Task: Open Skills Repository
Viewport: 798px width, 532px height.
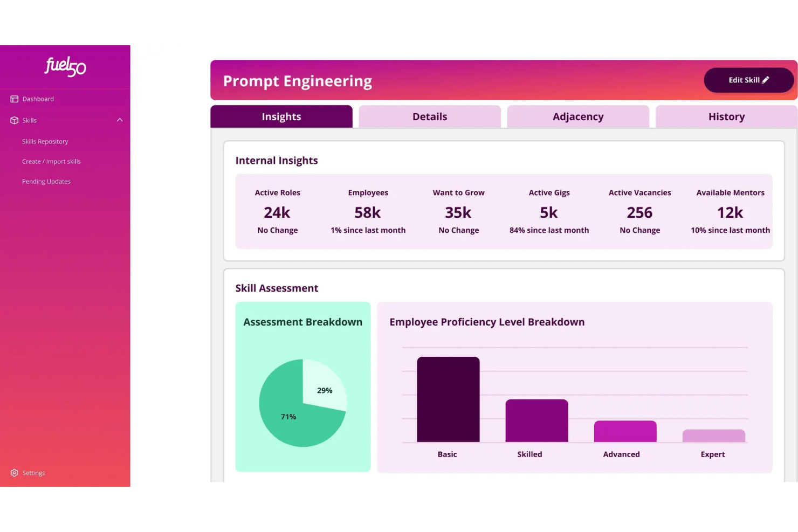Action: point(45,142)
